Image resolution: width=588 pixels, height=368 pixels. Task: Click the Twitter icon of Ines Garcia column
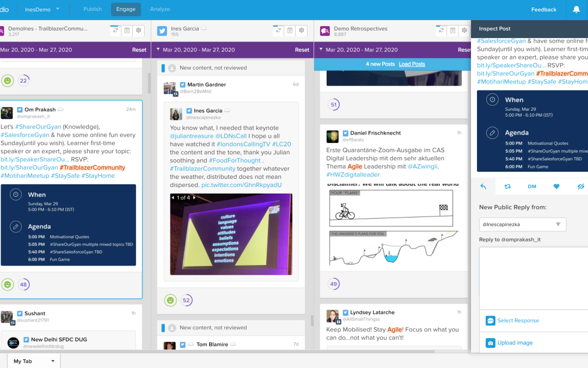(162, 31)
